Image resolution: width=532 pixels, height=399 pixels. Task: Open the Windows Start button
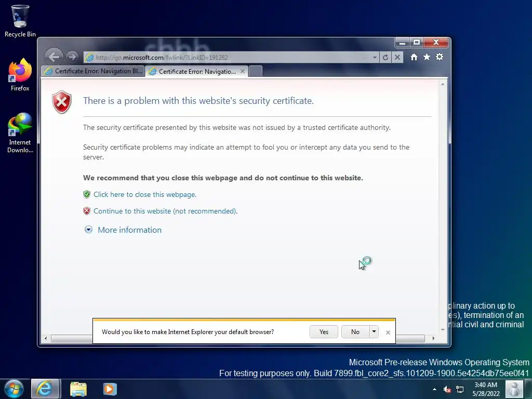click(14, 389)
